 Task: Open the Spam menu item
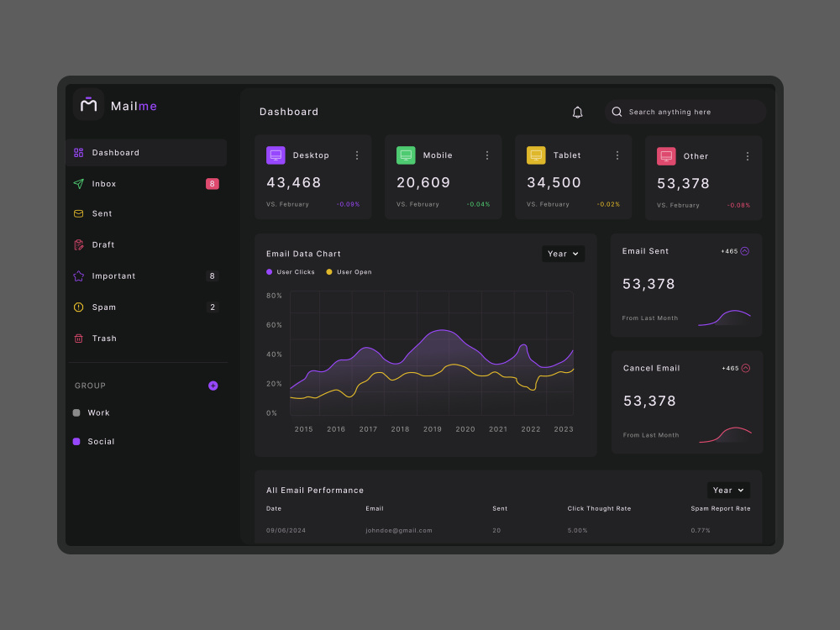146,307
